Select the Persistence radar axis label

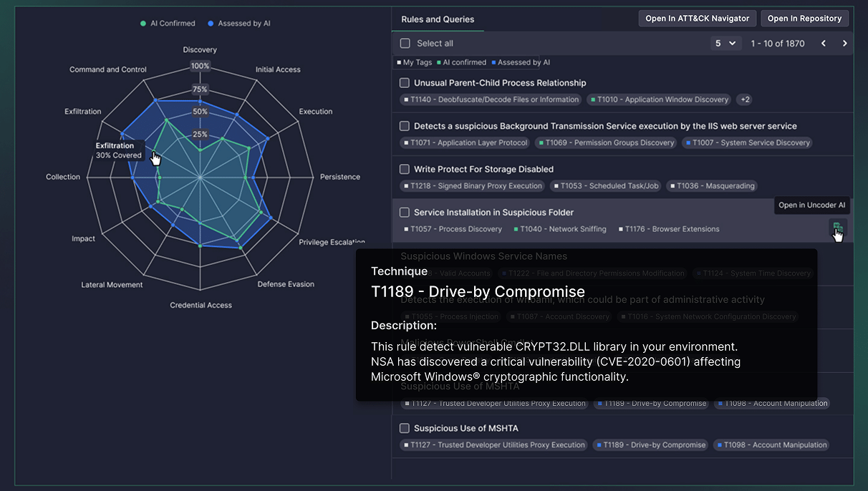(x=340, y=177)
